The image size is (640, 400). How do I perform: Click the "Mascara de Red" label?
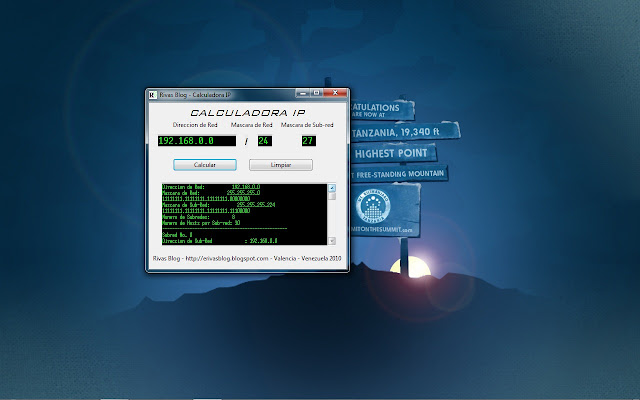(251, 125)
